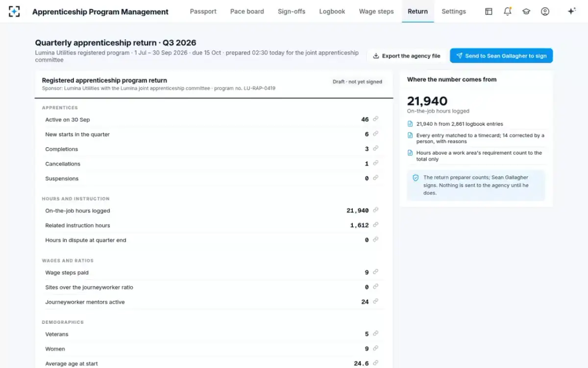
Task: Open the Sign-offs tab
Action: (292, 11)
